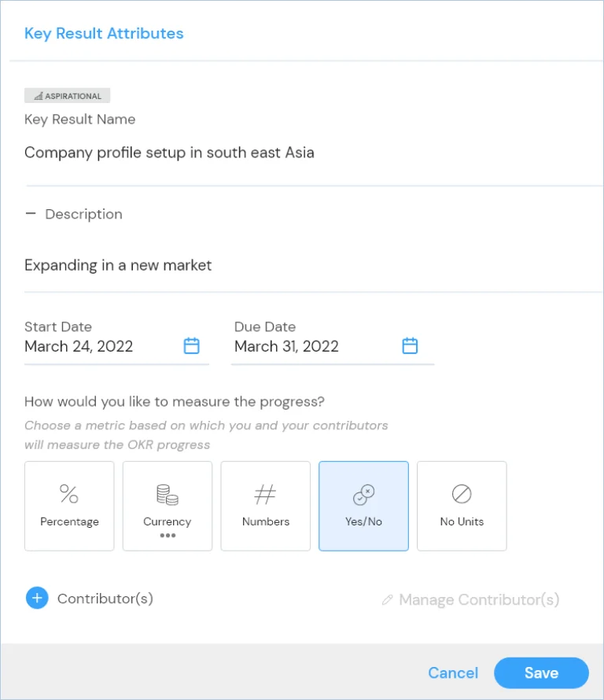The width and height of the screenshot is (604, 700).
Task: Click the hash Numbers icon
Action: click(x=265, y=494)
